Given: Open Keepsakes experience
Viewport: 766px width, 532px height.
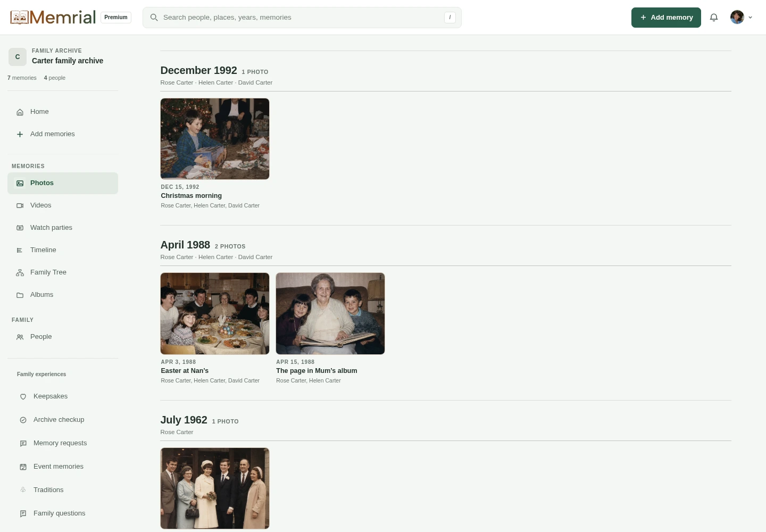Looking at the screenshot, I should point(63,396).
